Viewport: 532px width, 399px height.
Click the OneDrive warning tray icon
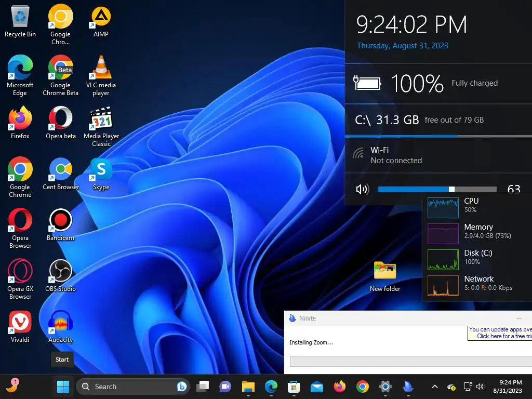[451, 387]
